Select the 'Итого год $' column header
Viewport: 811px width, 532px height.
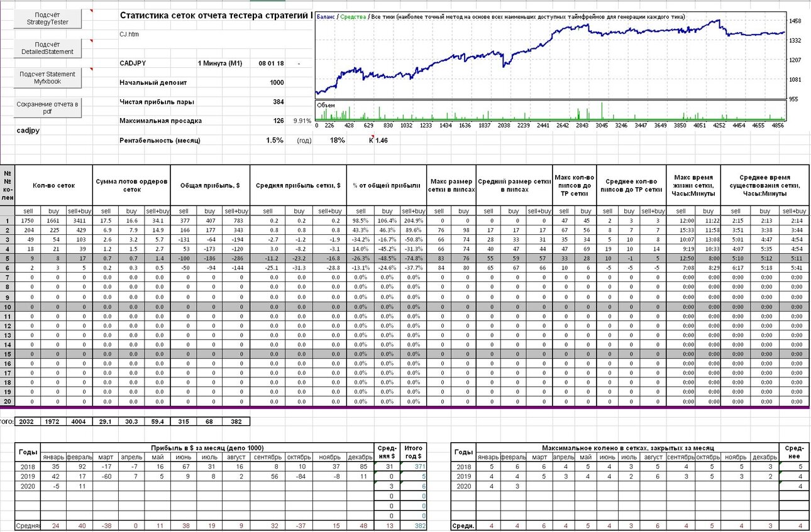pyautogui.click(x=414, y=451)
